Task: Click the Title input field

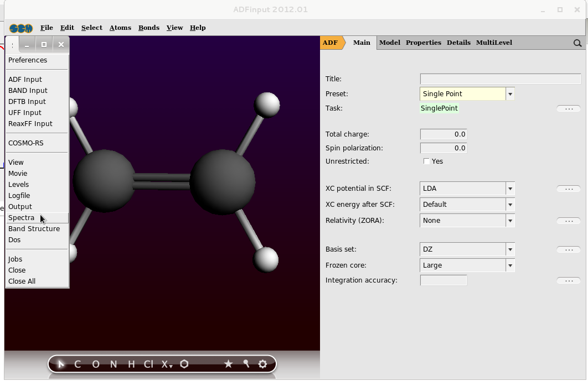Action: coord(500,79)
